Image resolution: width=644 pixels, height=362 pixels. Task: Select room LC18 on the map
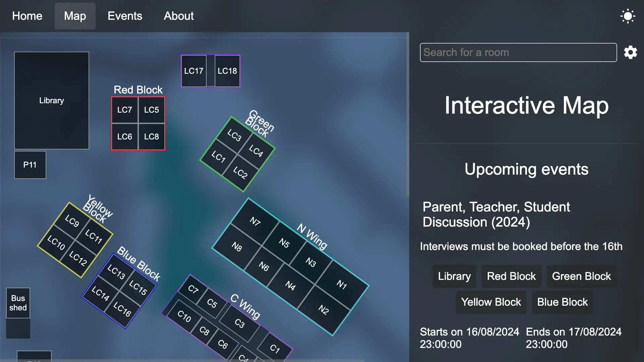pyautogui.click(x=227, y=71)
